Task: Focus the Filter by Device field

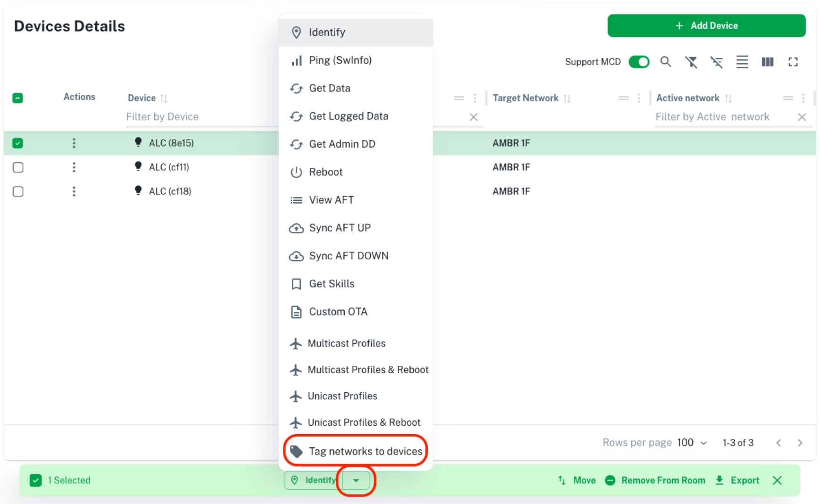Action: coord(202,117)
